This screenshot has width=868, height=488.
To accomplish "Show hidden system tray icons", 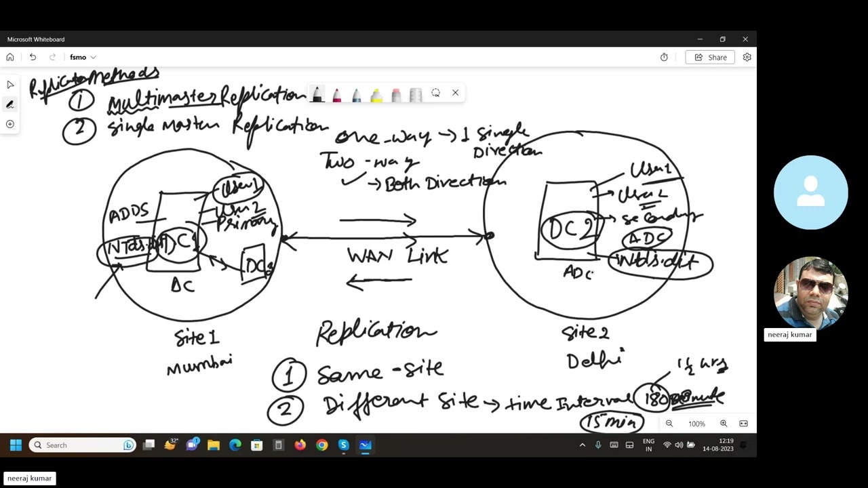I will pos(582,445).
